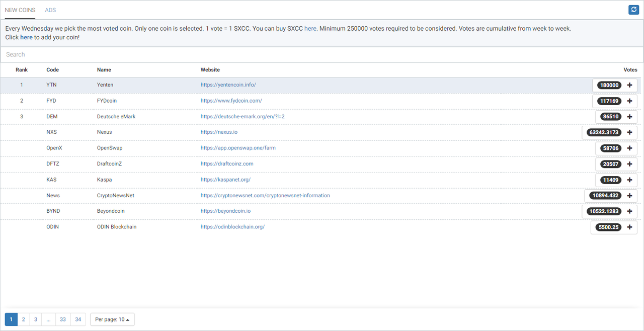644x331 pixels.
Task: Select the YTN code cell
Action: [x=51, y=85]
